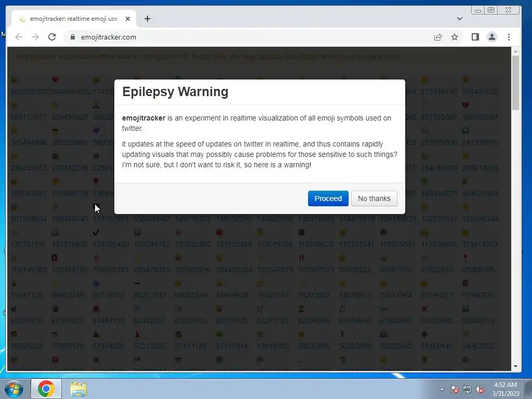Select the emojitracker browser tab
Viewport: 532px width, 399px height.
pyautogui.click(x=74, y=19)
